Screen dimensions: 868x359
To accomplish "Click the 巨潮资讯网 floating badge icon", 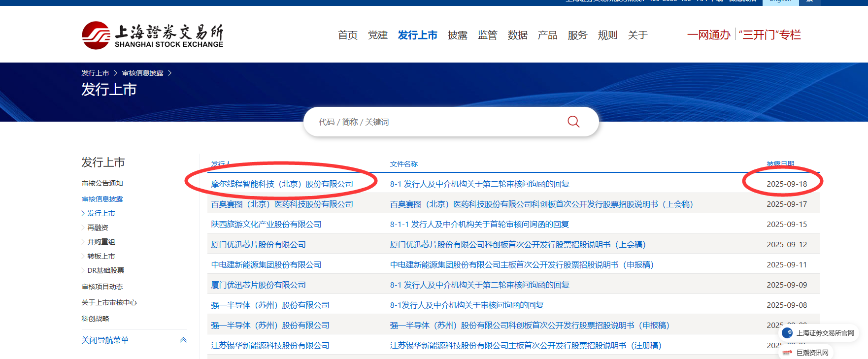I will (x=787, y=353).
